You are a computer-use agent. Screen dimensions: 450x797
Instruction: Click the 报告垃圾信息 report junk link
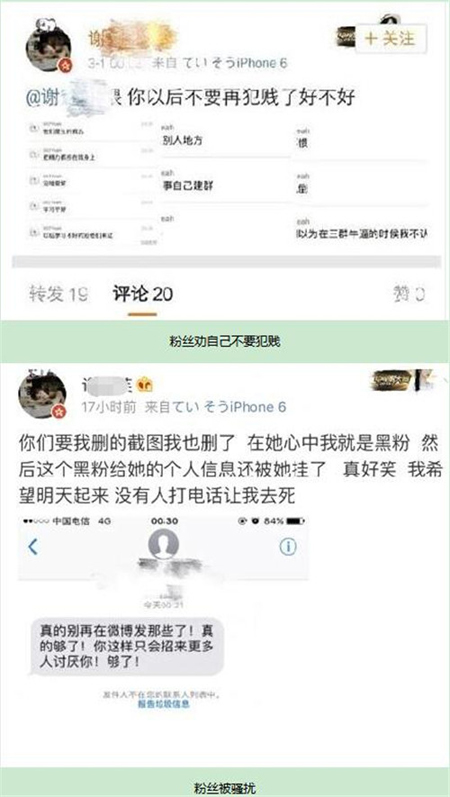click(x=163, y=705)
